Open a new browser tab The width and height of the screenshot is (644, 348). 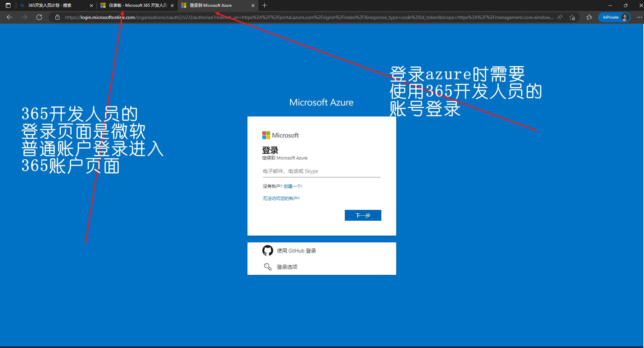pyautogui.click(x=264, y=5)
